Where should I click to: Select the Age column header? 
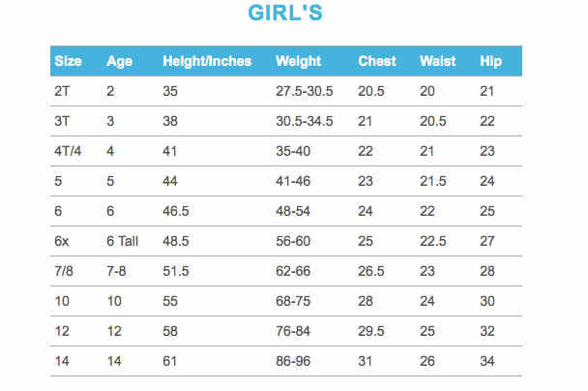coord(119,62)
